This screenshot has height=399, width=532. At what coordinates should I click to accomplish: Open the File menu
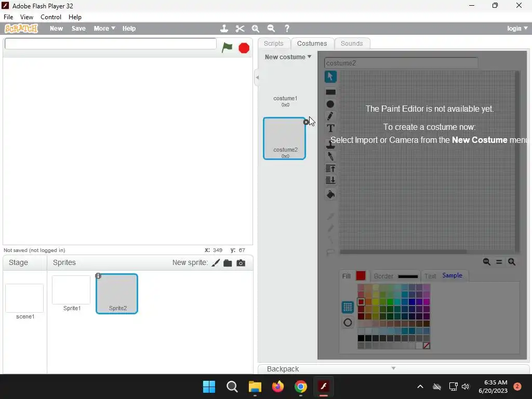[8, 17]
